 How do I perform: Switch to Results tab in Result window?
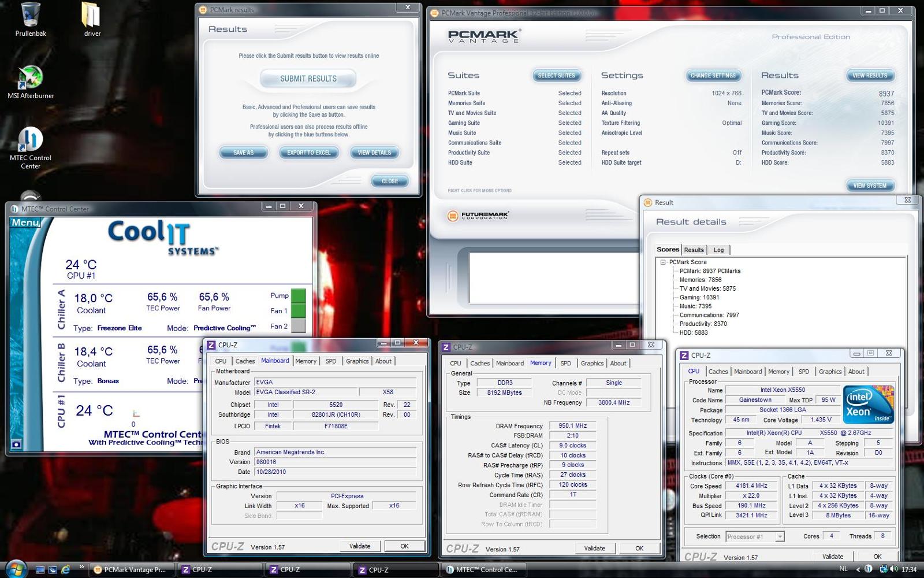tap(694, 250)
